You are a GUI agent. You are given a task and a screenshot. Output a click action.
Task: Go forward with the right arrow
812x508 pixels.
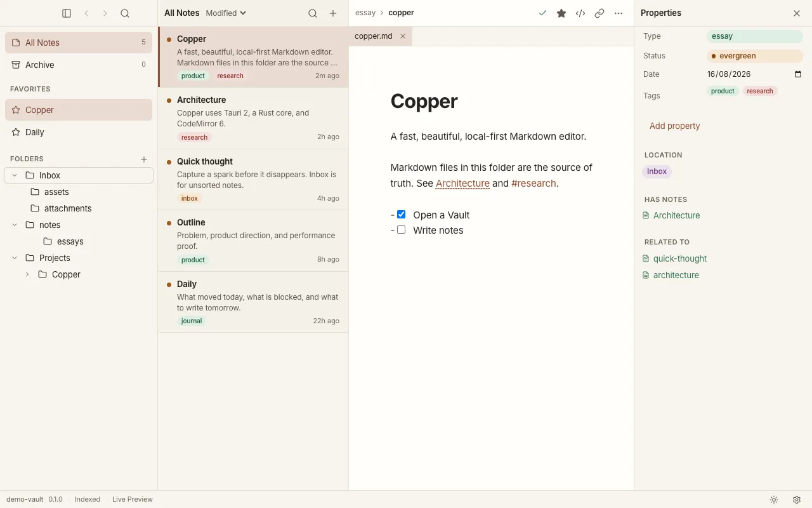pos(105,13)
